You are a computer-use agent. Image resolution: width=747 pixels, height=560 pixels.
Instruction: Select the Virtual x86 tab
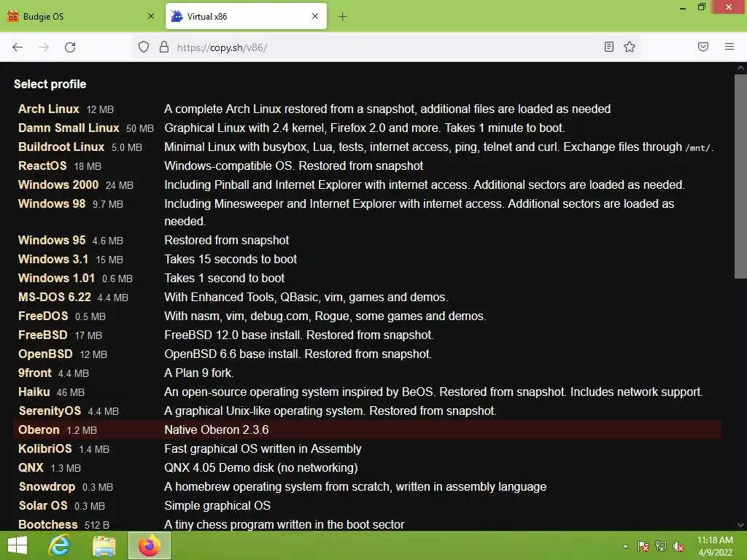coord(246,16)
